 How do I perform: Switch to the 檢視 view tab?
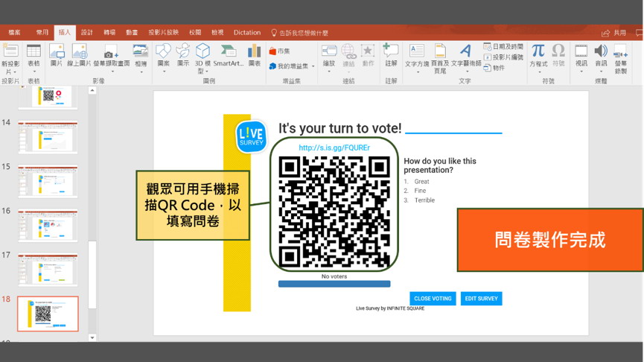click(x=217, y=33)
